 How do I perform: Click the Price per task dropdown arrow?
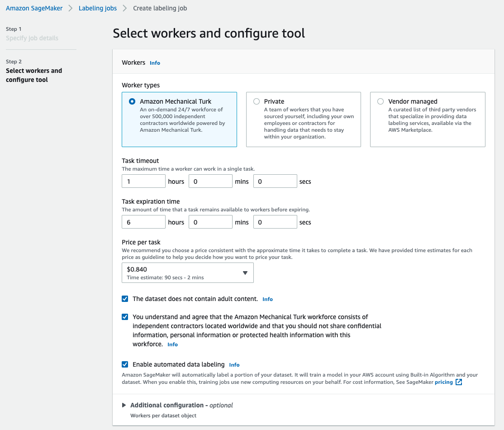click(245, 273)
